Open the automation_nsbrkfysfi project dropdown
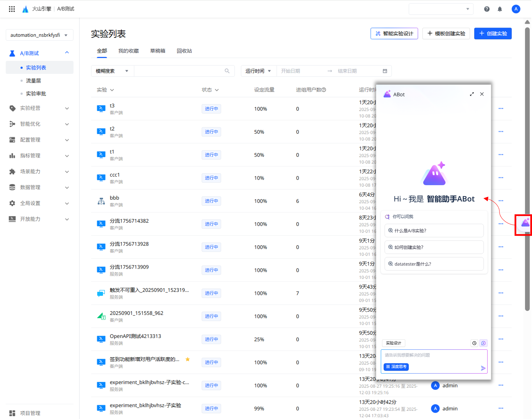This screenshot has height=419, width=532. (x=39, y=35)
